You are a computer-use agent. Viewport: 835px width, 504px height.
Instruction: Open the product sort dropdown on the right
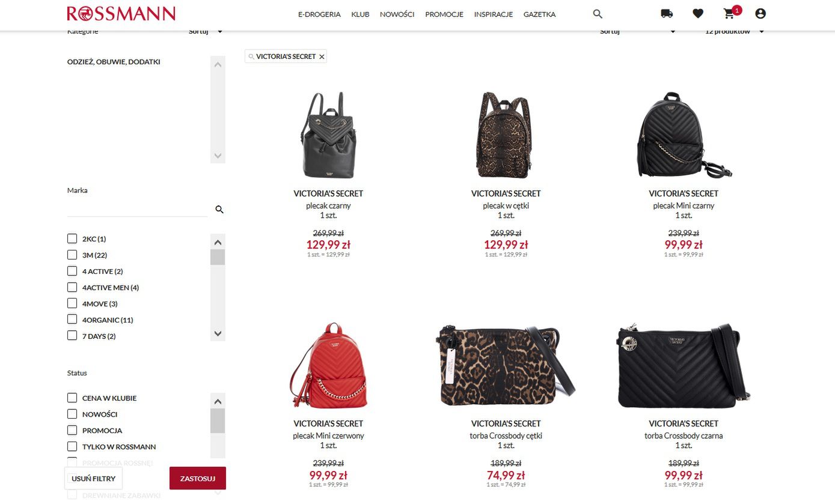point(638,32)
